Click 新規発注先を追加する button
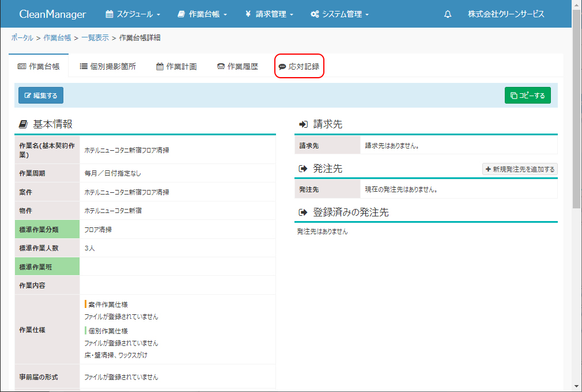 [x=520, y=169]
